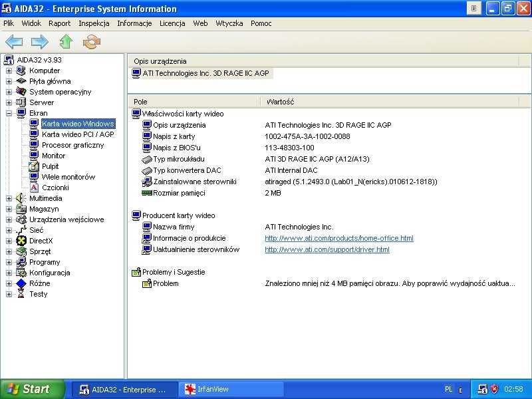
Task: Open the ATI products home-office link
Action: pyautogui.click(x=339, y=238)
